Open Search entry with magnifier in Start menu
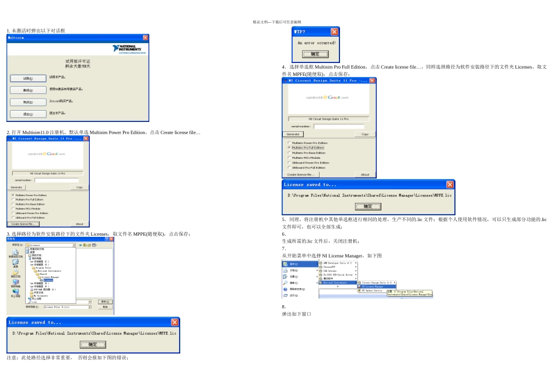 301,283
